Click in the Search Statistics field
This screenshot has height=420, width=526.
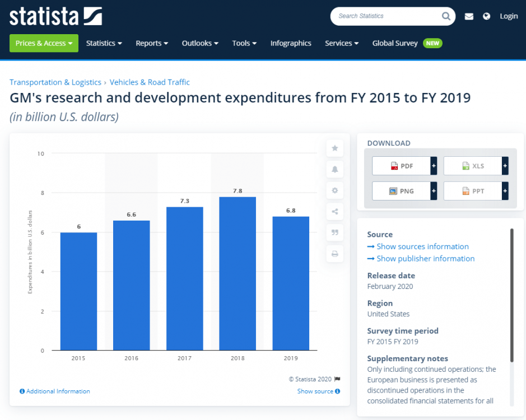pos(387,16)
